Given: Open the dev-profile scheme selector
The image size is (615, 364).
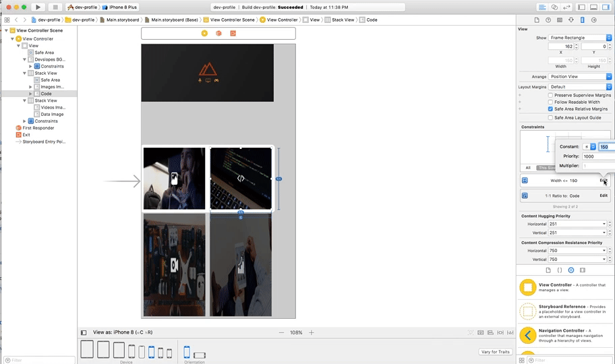Looking at the screenshot, I should pos(82,7).
